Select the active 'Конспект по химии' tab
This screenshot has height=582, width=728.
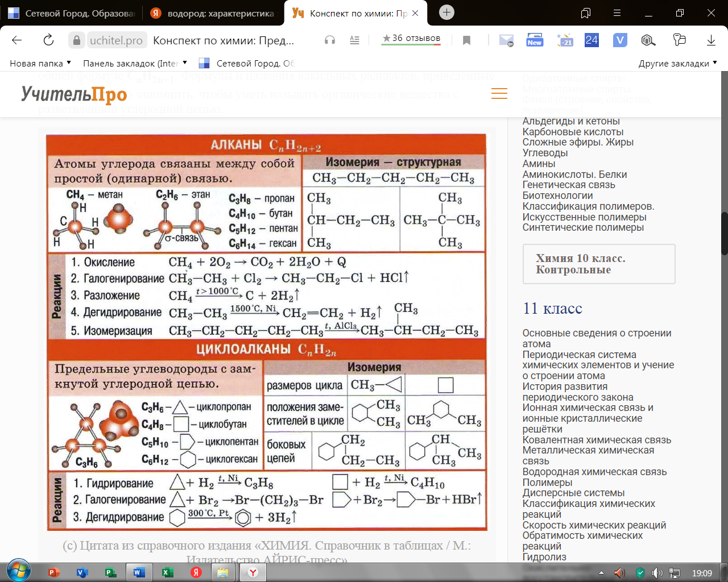357,13
